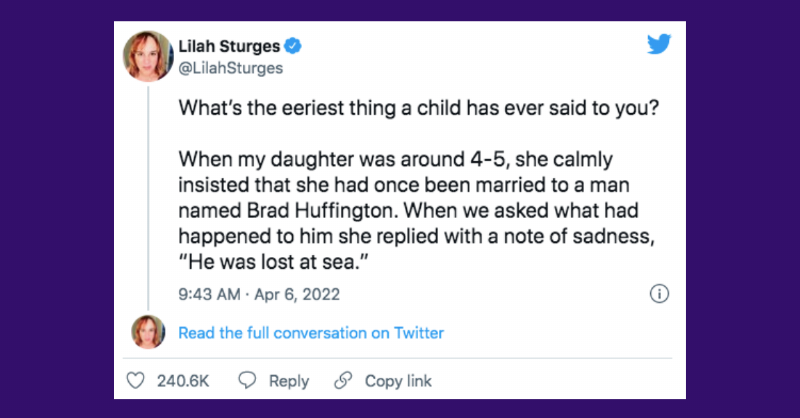The image size is (800, 418).
Task: Click the small avatar beside Read the full conversation
Action: click(148, 332)
